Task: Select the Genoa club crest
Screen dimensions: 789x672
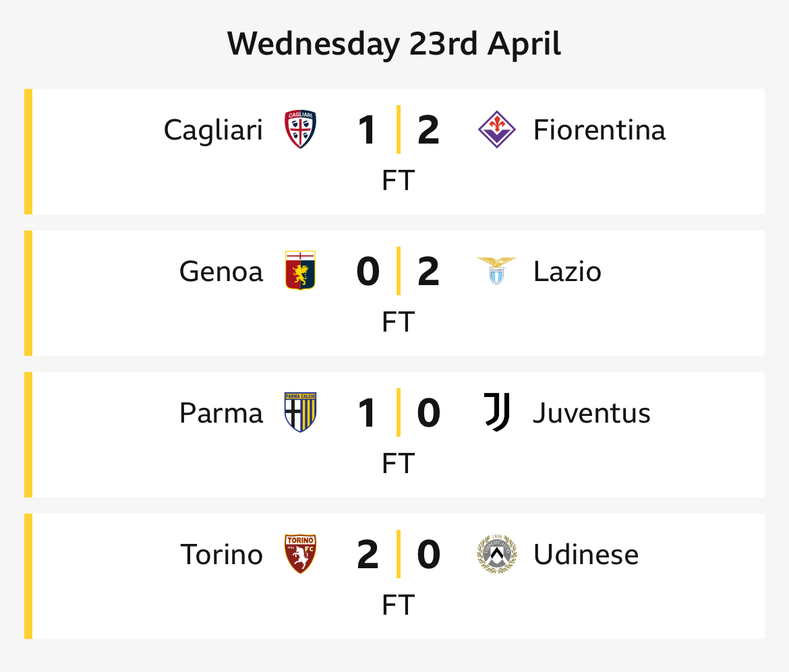Action: point(300,270)
